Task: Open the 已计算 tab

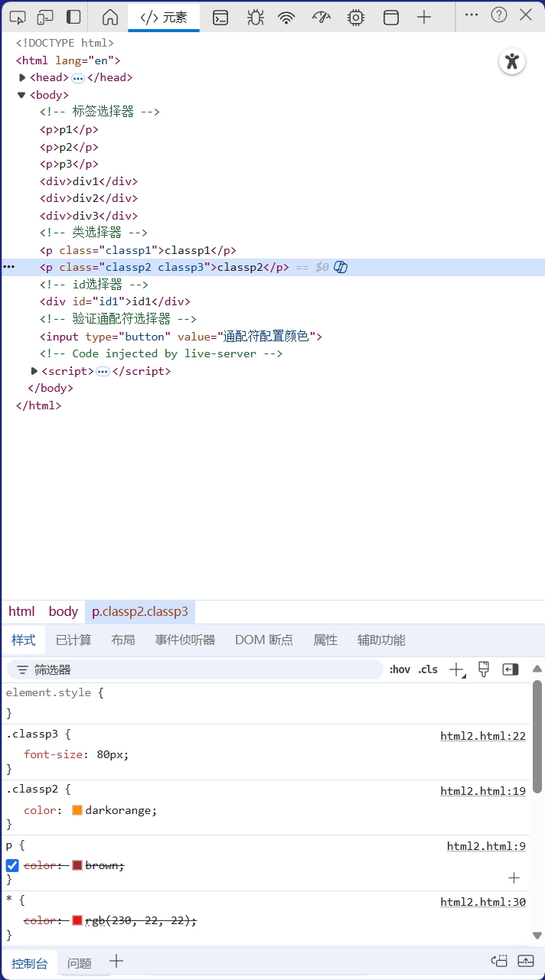Action: tap(73, 640)
